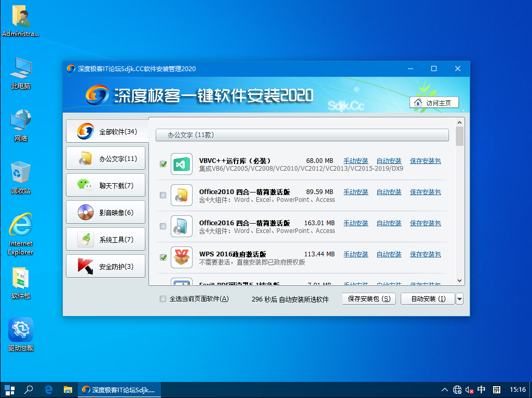The image size is (532, 398).
Task: Click 手动安装 link for Office2016
Action: tap(356, 223)
